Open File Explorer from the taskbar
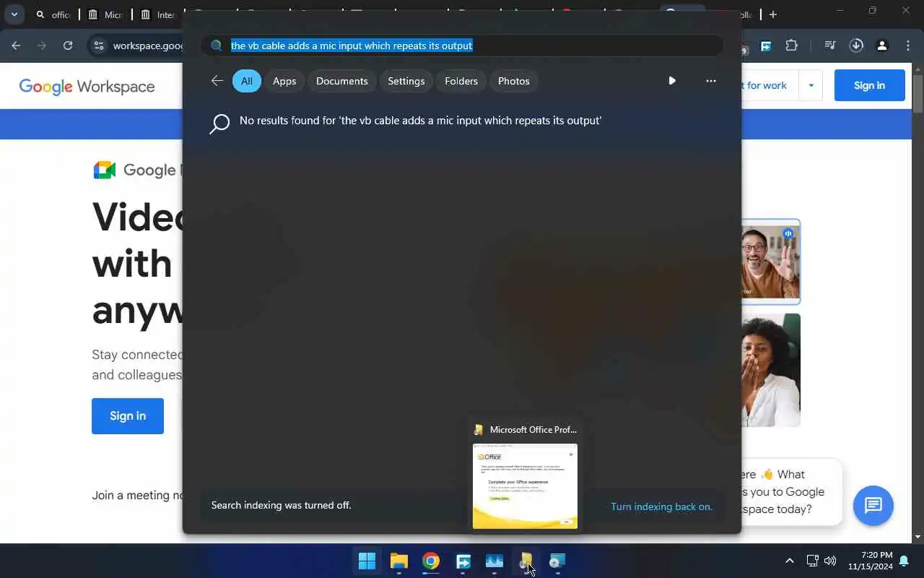 (399, 561)
